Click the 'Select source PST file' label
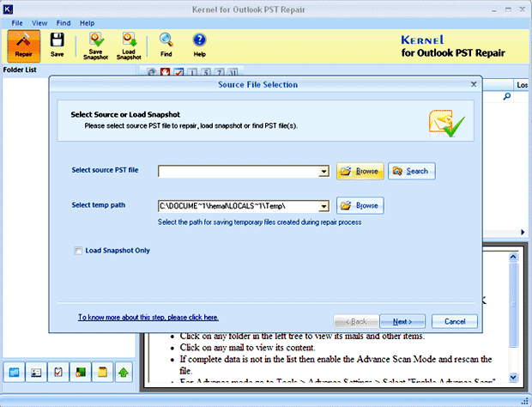Screen dimensions: 532x407 point(105,170)
